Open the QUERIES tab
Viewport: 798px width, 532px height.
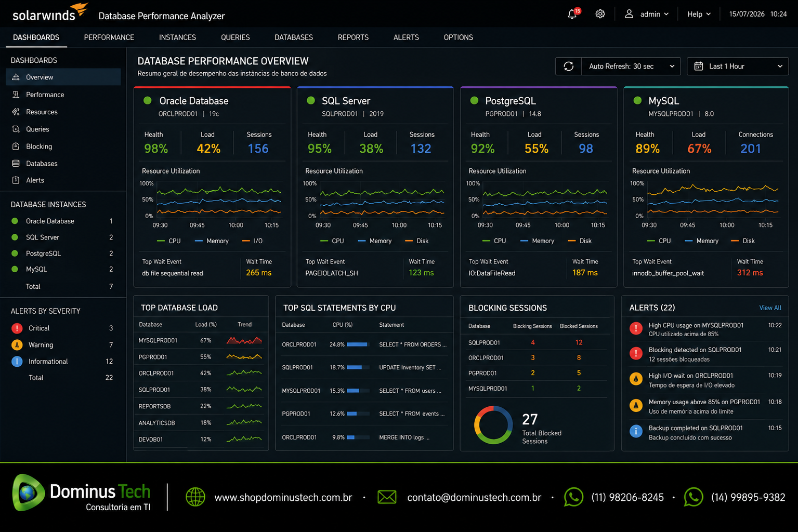[x=236, y=37]
